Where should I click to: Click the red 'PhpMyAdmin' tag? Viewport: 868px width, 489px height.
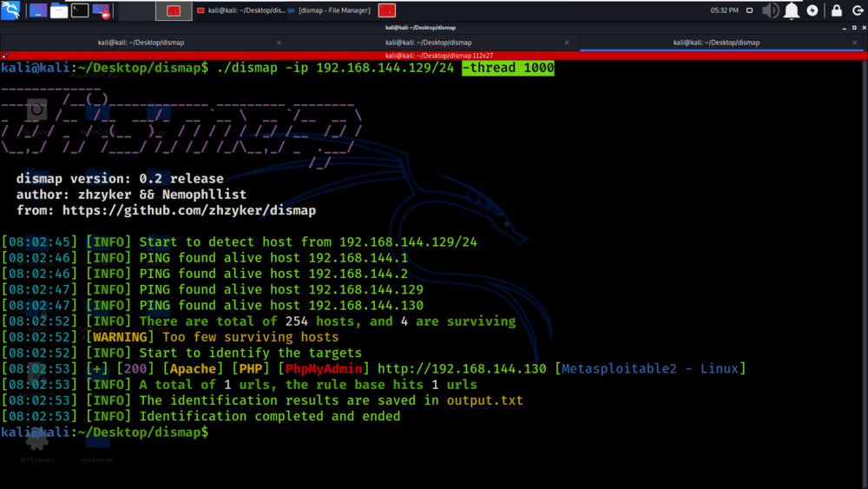(x=323, y=369)
